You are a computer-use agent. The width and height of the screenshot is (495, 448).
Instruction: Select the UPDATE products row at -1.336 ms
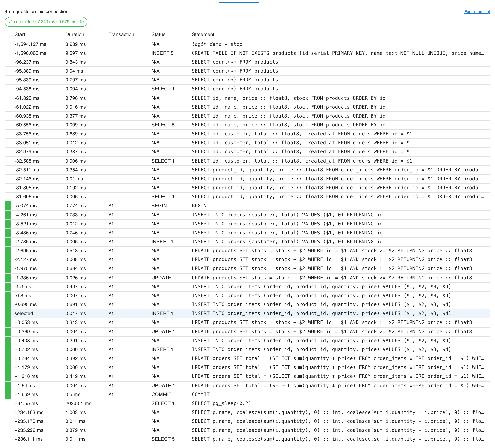[247, 278]
